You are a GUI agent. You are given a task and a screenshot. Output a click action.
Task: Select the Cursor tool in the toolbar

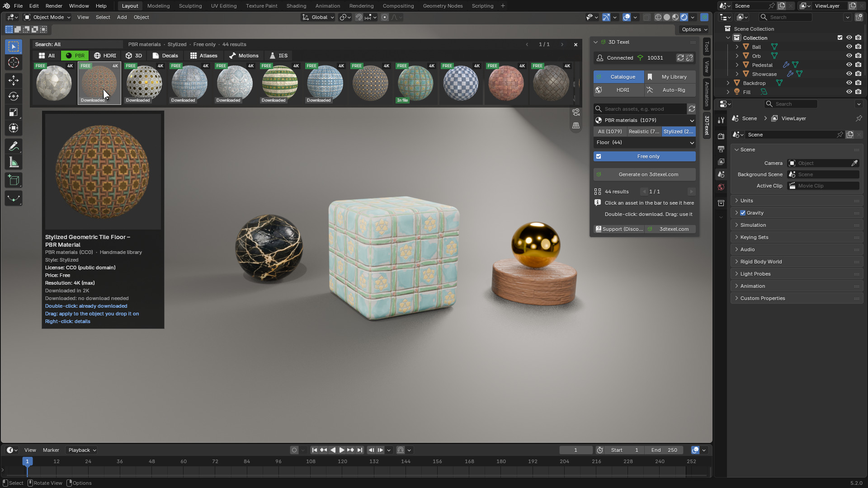[14, 62]
